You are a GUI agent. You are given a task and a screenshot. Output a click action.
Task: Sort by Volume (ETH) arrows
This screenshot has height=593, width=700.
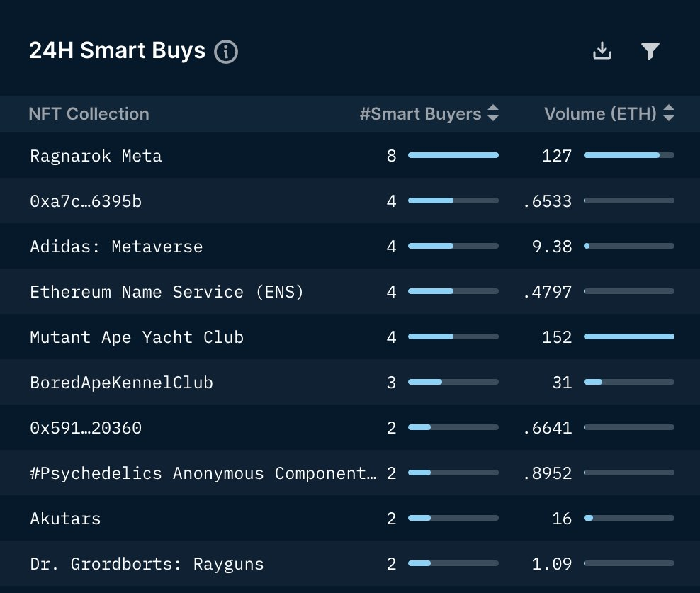click(668, 114)
